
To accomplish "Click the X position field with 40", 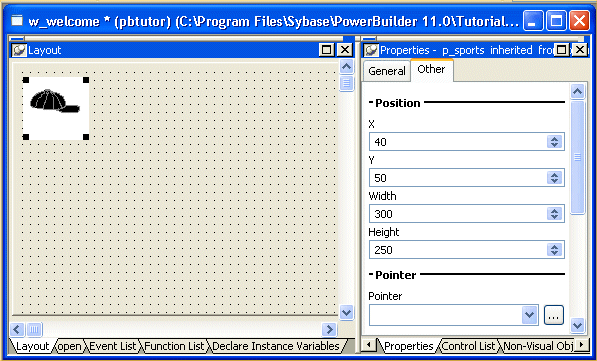I will click(466, 142).
